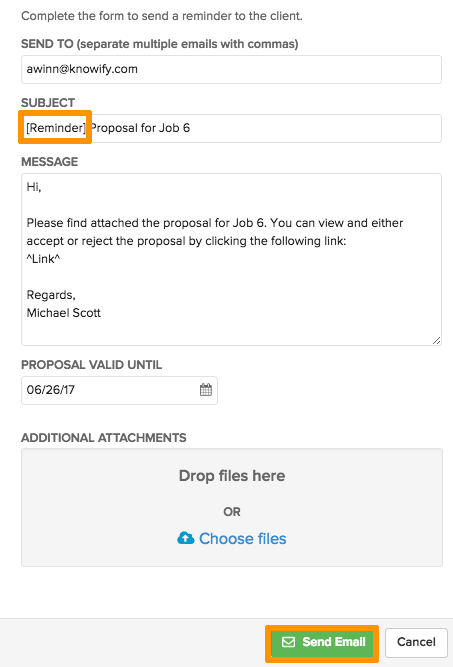Focus the Send To email field
This screenshot has width=453, height=667.
231,69
